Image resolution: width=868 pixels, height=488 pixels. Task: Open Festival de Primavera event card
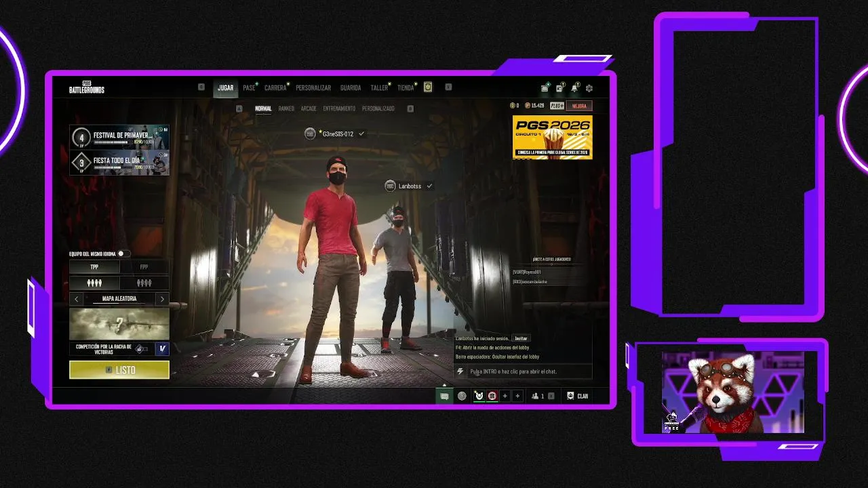point(119,136)
